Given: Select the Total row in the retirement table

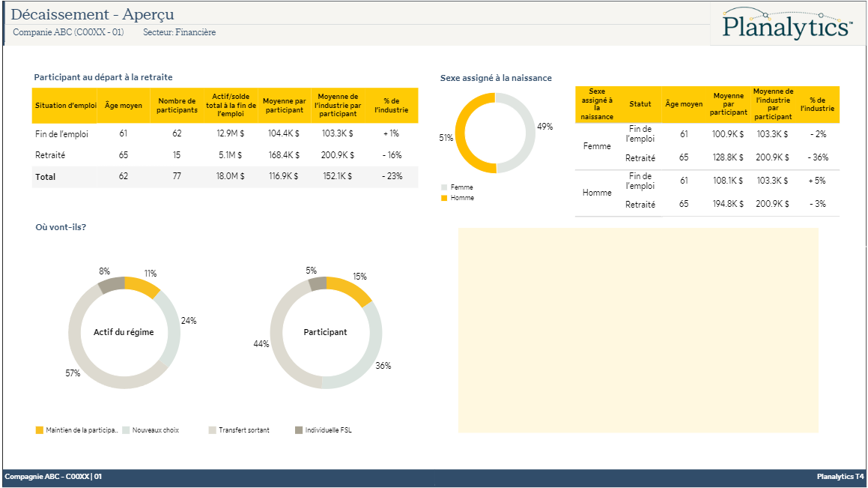Looking at the screenshot, I should click(x=45, y=177).
